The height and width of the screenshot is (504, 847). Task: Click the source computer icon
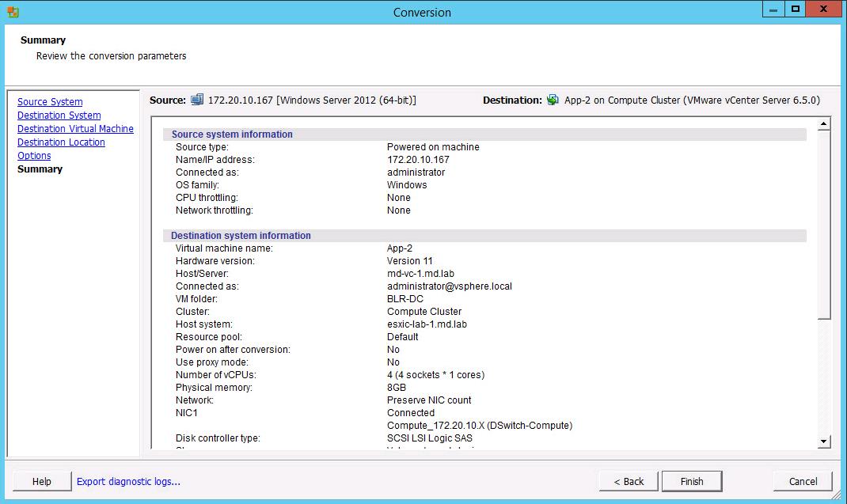197,100
